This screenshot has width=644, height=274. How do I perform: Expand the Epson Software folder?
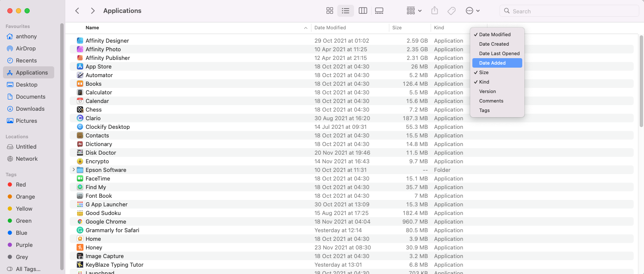pyautogui.click(x=74, y=170)
